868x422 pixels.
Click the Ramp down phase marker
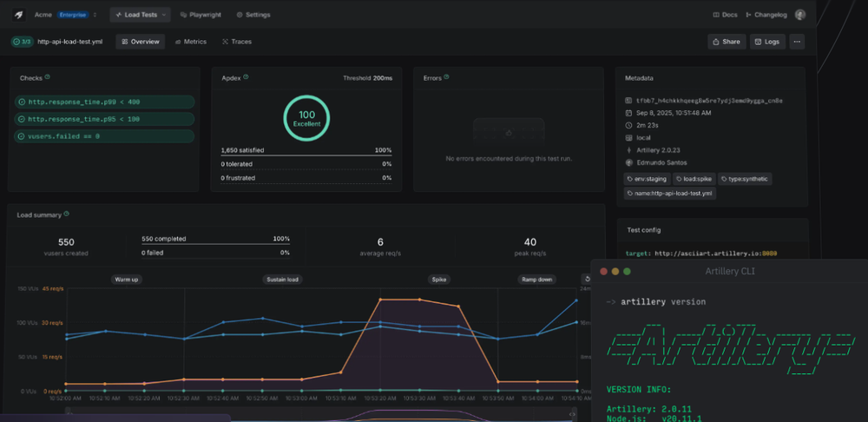(537, 279)
